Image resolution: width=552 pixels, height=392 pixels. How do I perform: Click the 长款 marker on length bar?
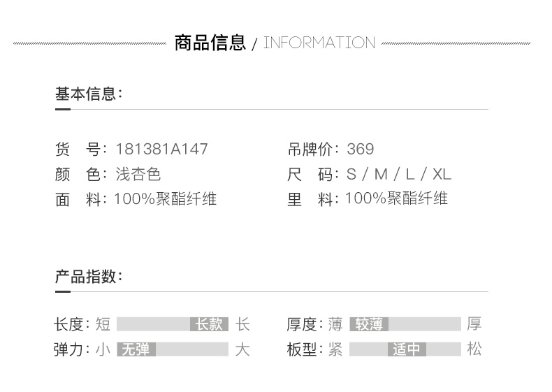210,324
